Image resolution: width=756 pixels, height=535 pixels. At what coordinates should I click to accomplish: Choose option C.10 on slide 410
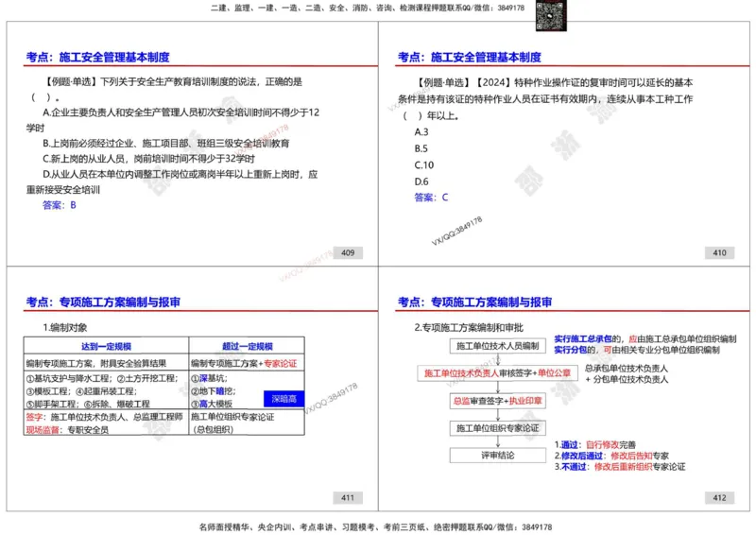pos(424,165)
